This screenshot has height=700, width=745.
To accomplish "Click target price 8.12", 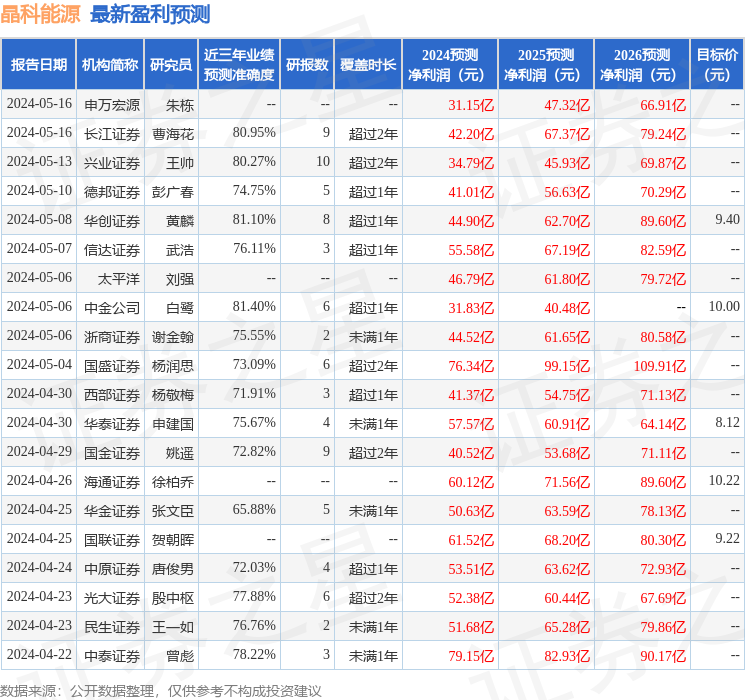I will click(x=727, y=422).
